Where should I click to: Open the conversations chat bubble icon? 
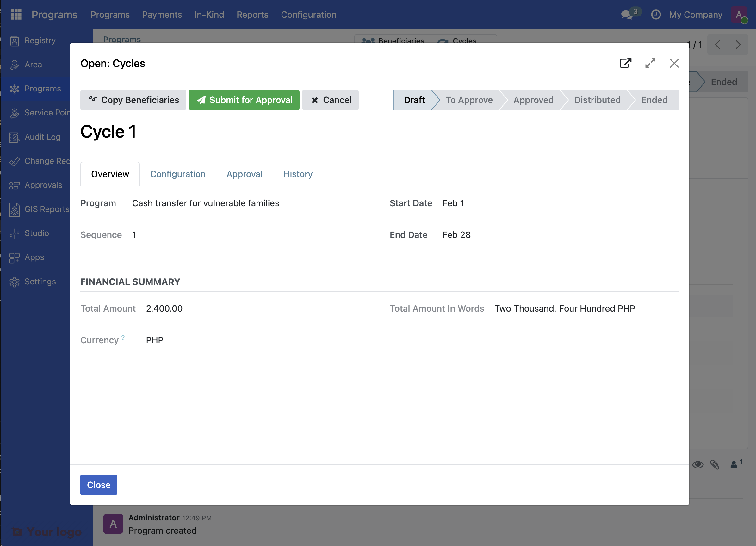(x=627, y=15)
